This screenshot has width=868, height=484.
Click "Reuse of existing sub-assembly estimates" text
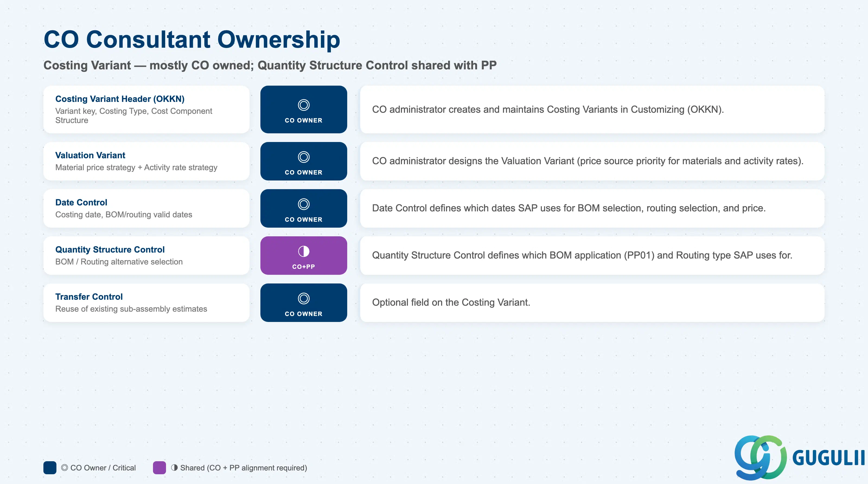click(131, 309)
